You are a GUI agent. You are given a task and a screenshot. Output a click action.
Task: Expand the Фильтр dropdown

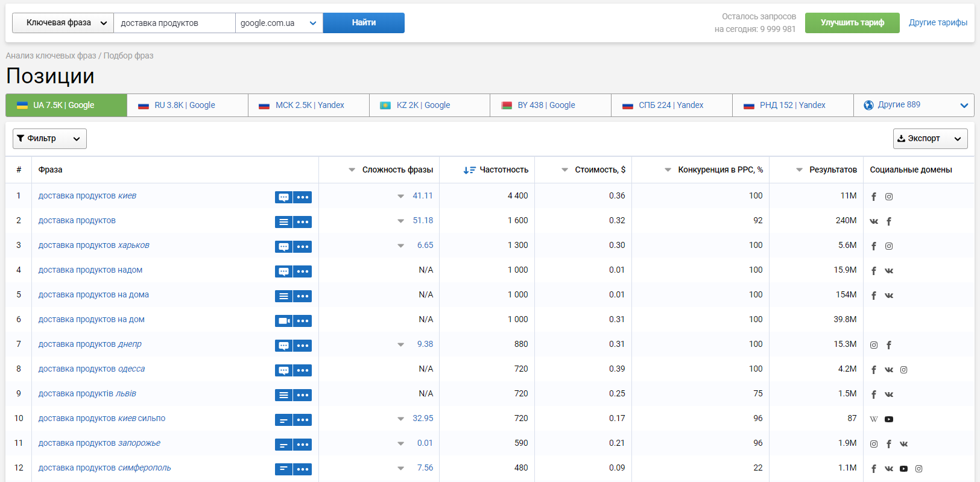coord(49,139)
